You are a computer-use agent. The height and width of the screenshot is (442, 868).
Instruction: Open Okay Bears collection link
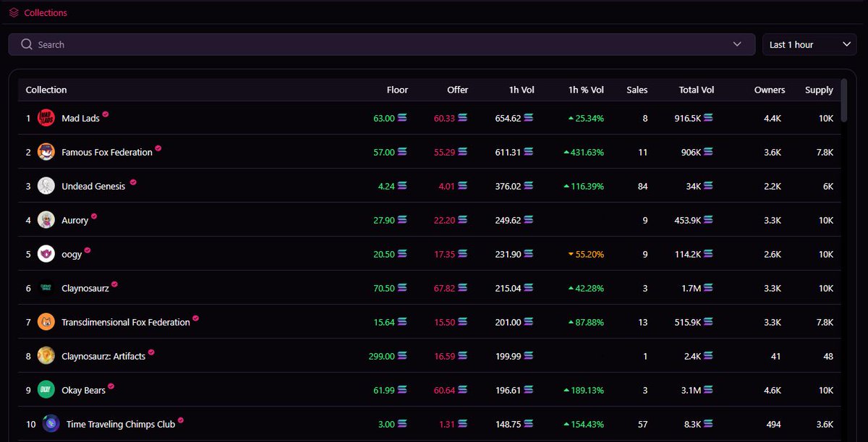tap(83, 390)
